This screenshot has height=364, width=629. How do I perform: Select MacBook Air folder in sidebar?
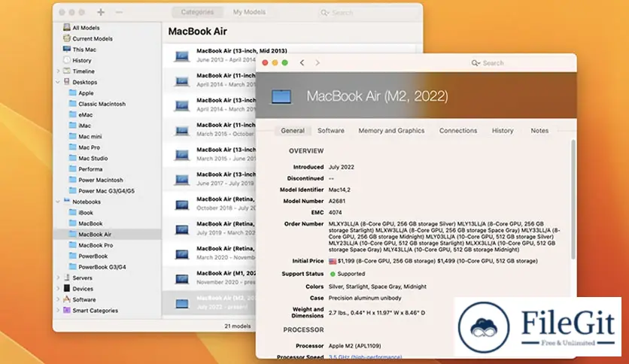107,234
